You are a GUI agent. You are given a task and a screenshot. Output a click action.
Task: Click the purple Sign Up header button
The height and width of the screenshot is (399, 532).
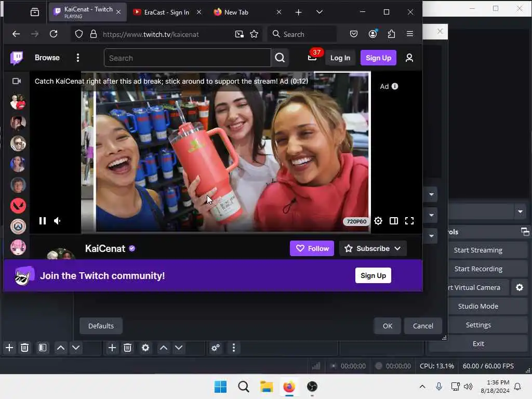(x=378, y=58)
